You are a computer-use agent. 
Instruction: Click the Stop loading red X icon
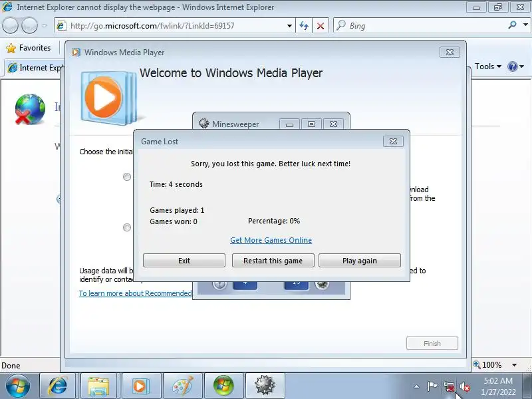(x=321, y=26)
